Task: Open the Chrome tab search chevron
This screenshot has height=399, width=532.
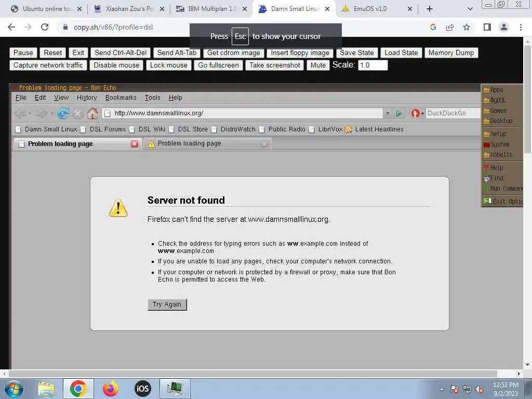Action: click(470, 9)
